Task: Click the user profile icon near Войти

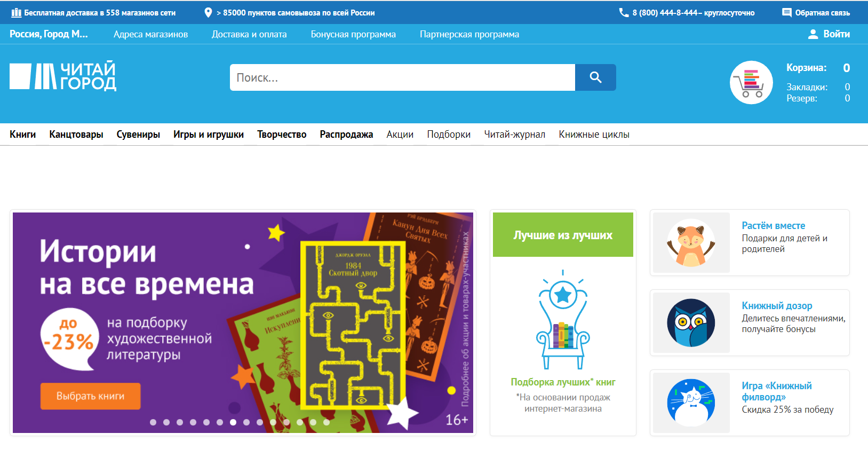Action: pos(813,34)
